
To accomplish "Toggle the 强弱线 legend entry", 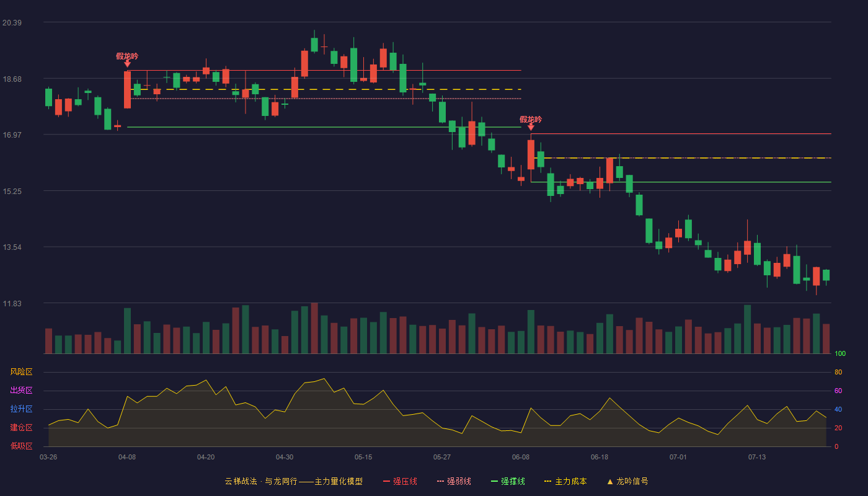I will 454,481.
